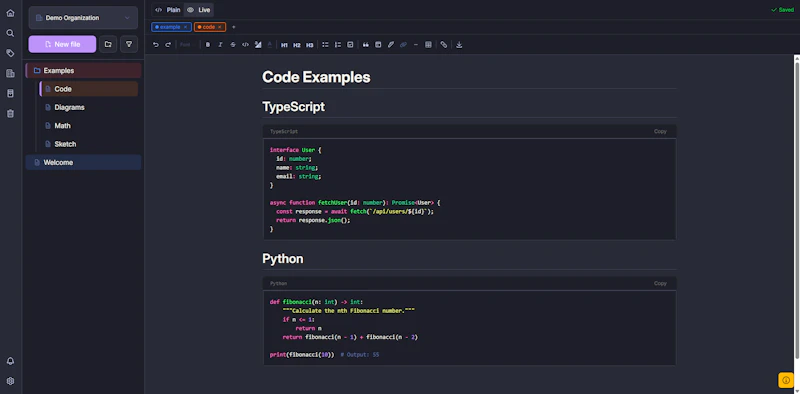Image resolution: width=800 pixels, height=394 pixels.
Task: Insert a horizontal rule
Action: 416,45
